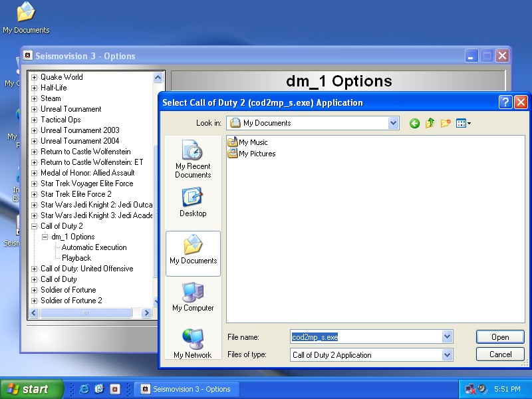Select the My Pictures folder
The width and height of the screenshot is (532, 399).
click(x=257, y=154)
